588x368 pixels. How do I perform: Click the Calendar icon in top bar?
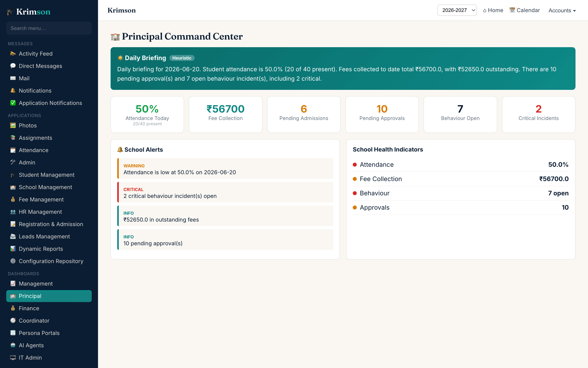coord(512,10)
